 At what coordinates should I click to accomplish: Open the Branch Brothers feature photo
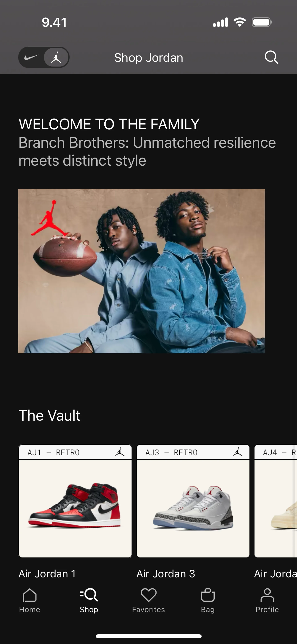(x=142, y=271)
